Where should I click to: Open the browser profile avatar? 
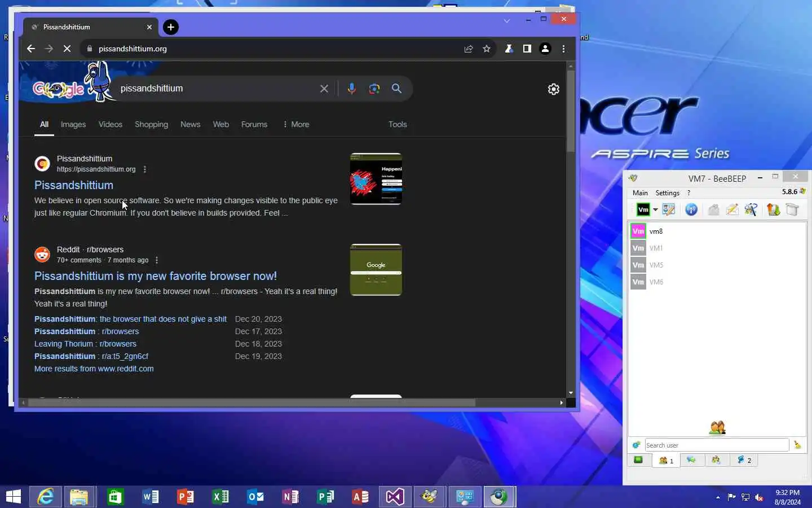(x=545, y=49)
